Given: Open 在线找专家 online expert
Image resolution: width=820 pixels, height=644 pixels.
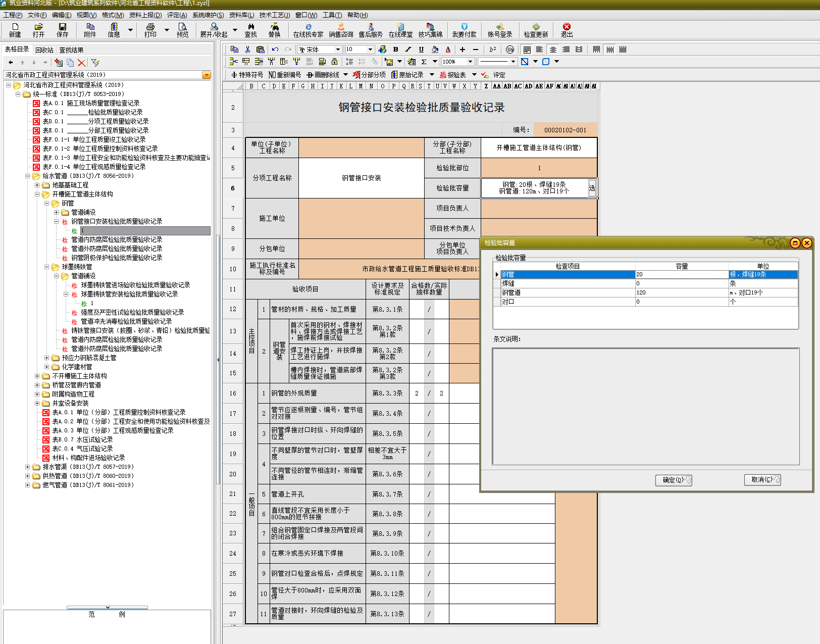Looking at the screenshot, I should point(308,30).
